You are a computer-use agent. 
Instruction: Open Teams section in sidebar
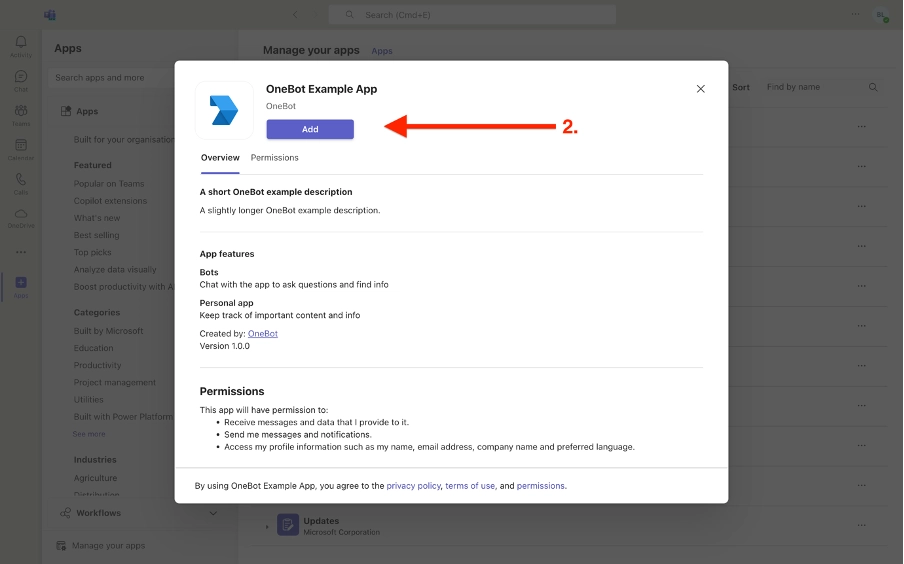(x=21, y=115)
